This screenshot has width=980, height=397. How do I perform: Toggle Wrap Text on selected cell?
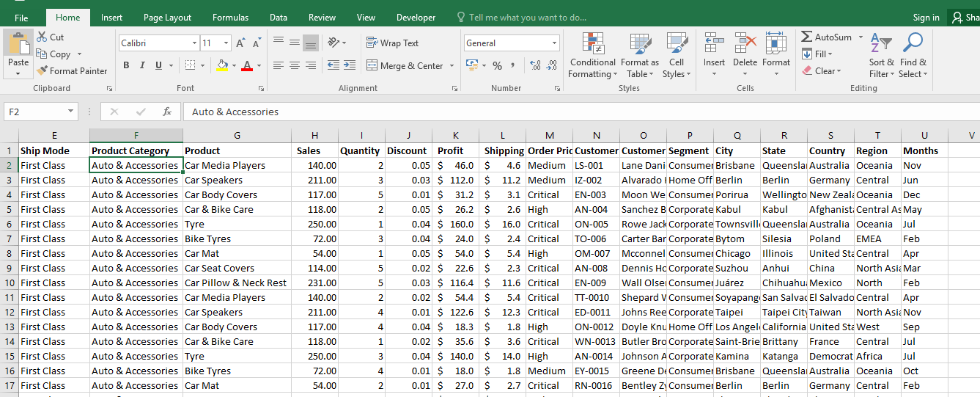click(392, 43)
